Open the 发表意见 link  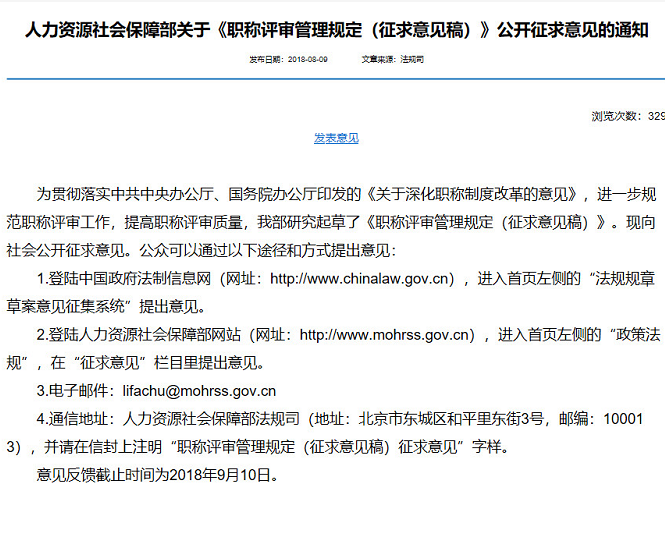(x=336, y=138)
